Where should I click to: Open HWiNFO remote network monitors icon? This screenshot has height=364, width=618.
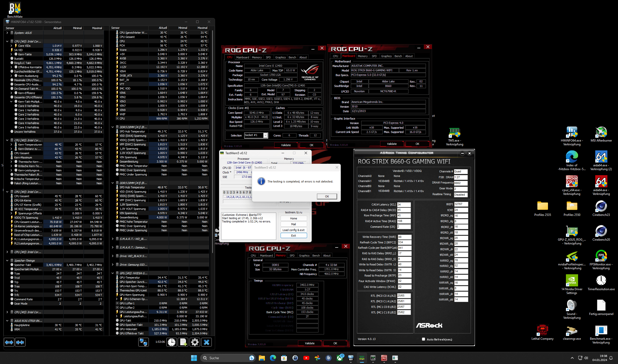click(x=143, y=342)
